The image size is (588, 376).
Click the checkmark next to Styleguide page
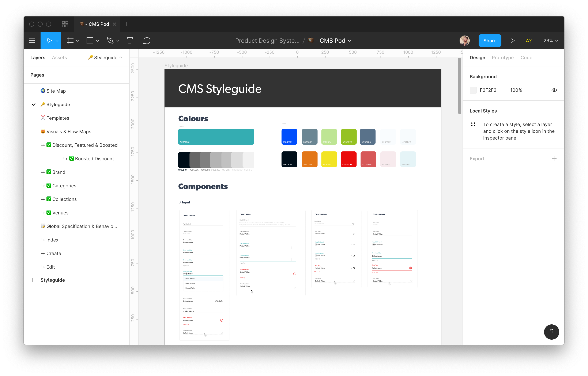34,104
